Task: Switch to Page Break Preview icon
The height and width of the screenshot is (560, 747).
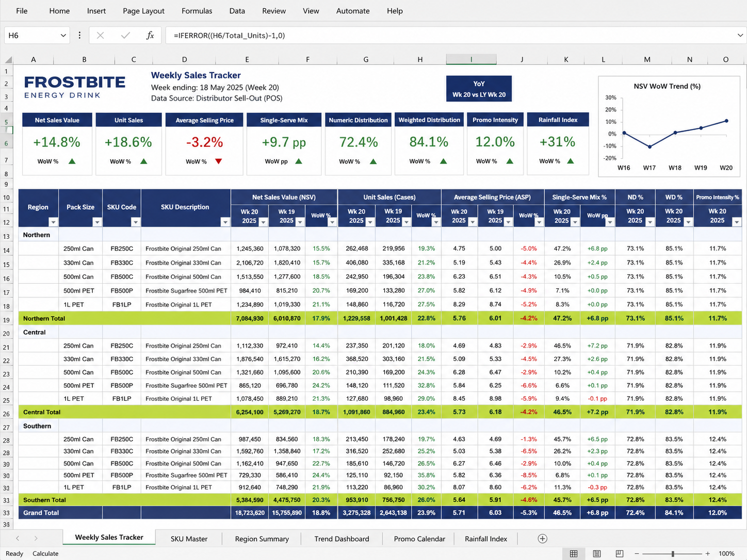Action: pos(620,554)
